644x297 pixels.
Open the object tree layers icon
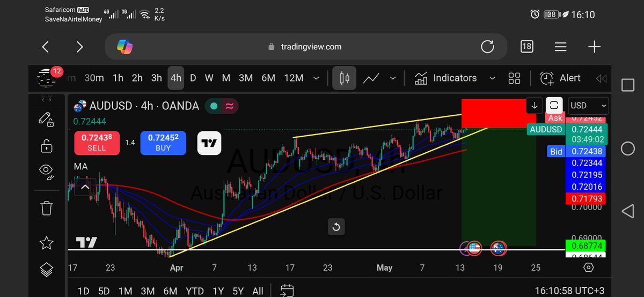click(47, 269)
